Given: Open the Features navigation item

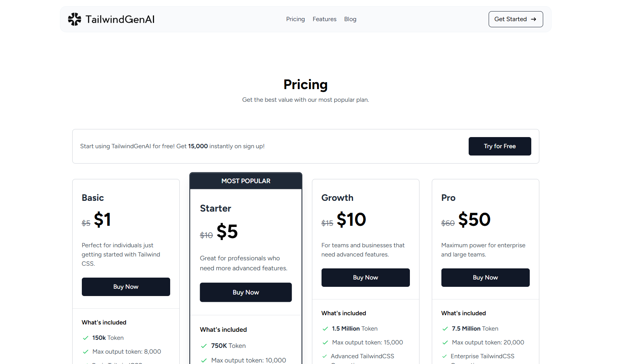Looking at the screenshot, I should point(324,19).
